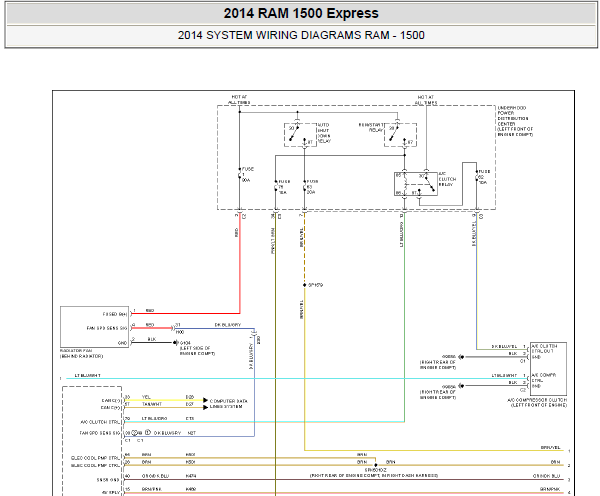The height and width of the screenshot is (496, 600).
Task: Click the "COMPUTER DATA LINES SYSTEM" reference
Action: tap(228, 404)
